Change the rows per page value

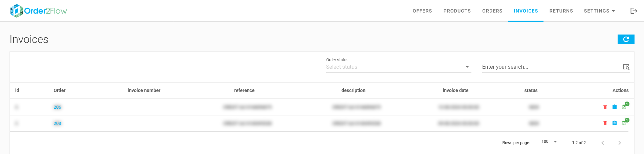pyautogui.click(x=550, y=142)
